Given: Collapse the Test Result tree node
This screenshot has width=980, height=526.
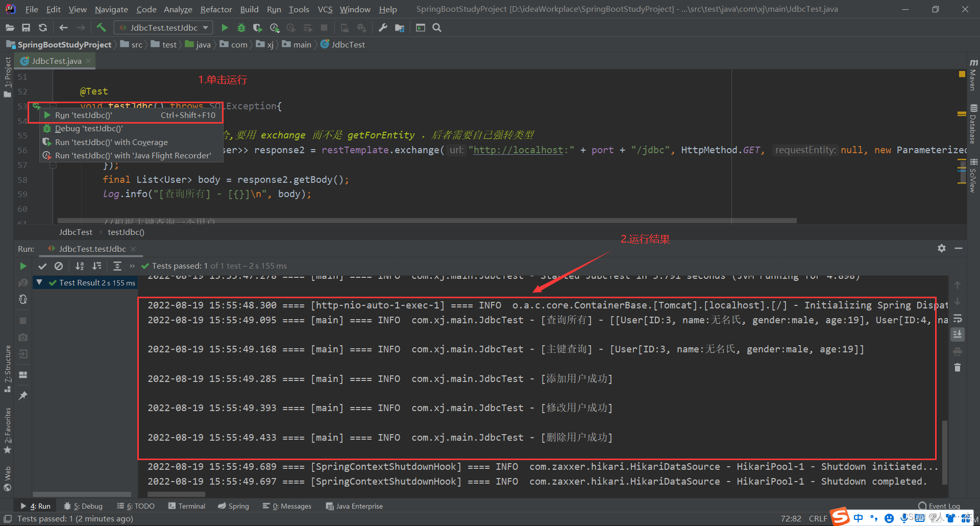Looking at the screenshot, I should (39, 282).
